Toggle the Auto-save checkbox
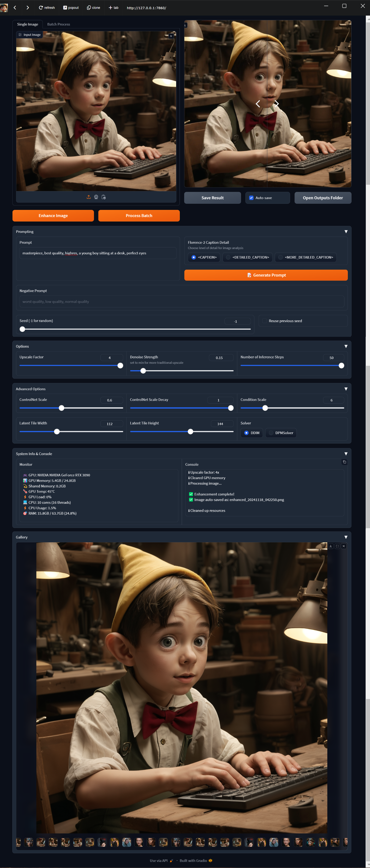The width and height of the screenshot is (370, 868). tap(251, 198)
